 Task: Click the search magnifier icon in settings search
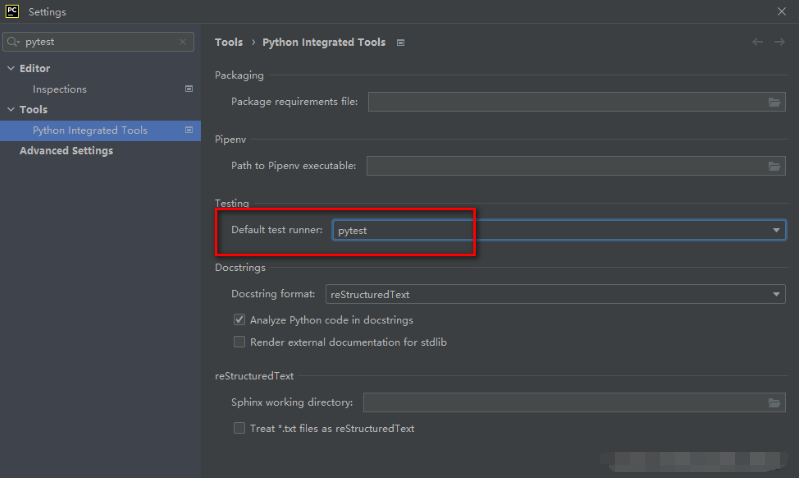(x=13, y=42)
